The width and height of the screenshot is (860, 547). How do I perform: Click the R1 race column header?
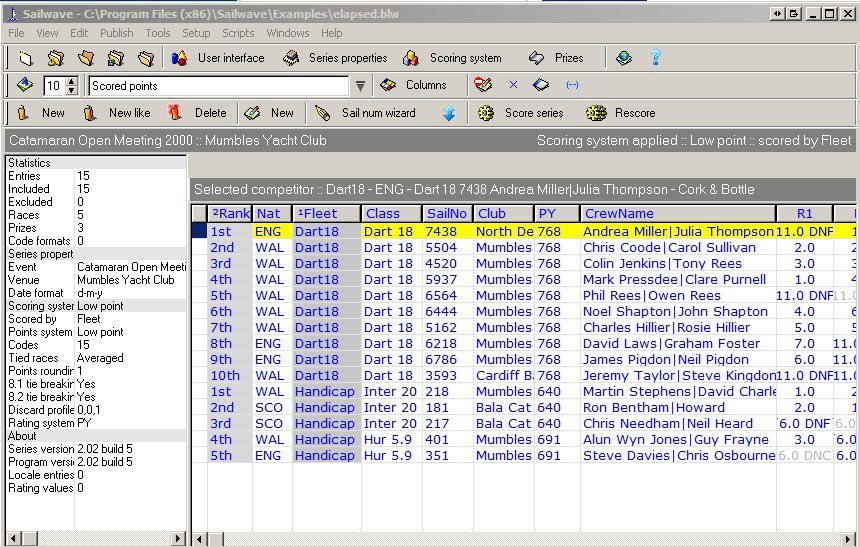click(x=804, y=213)
